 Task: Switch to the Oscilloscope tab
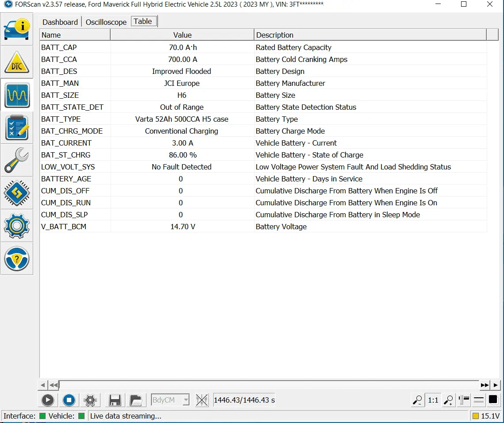106,22
